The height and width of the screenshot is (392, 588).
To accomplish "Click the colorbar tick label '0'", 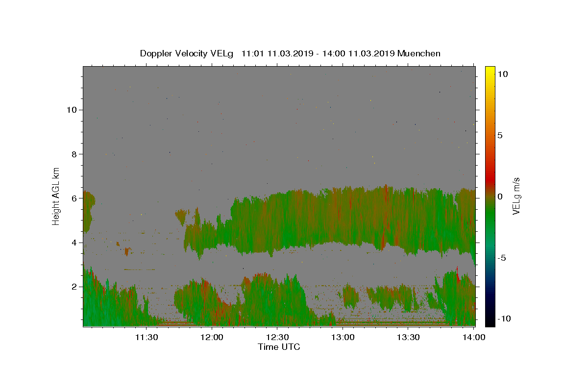I will pyautogui.click(x=500, y=196).
